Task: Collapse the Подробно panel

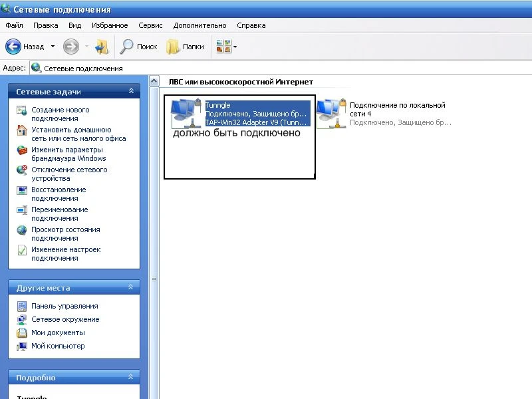Action: tap(130, 377)
